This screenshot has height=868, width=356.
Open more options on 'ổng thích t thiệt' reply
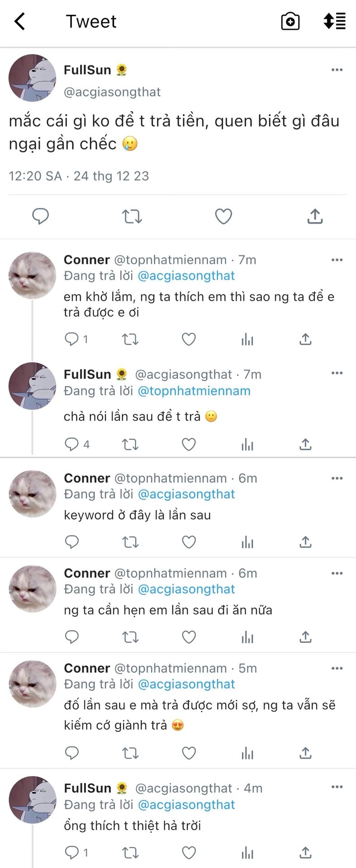click(x=337, y=787)
